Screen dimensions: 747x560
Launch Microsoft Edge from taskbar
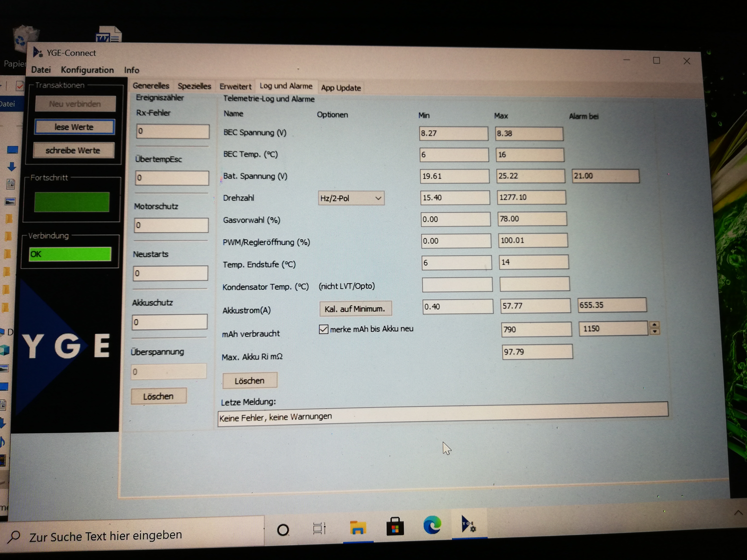tap(432, 525)
